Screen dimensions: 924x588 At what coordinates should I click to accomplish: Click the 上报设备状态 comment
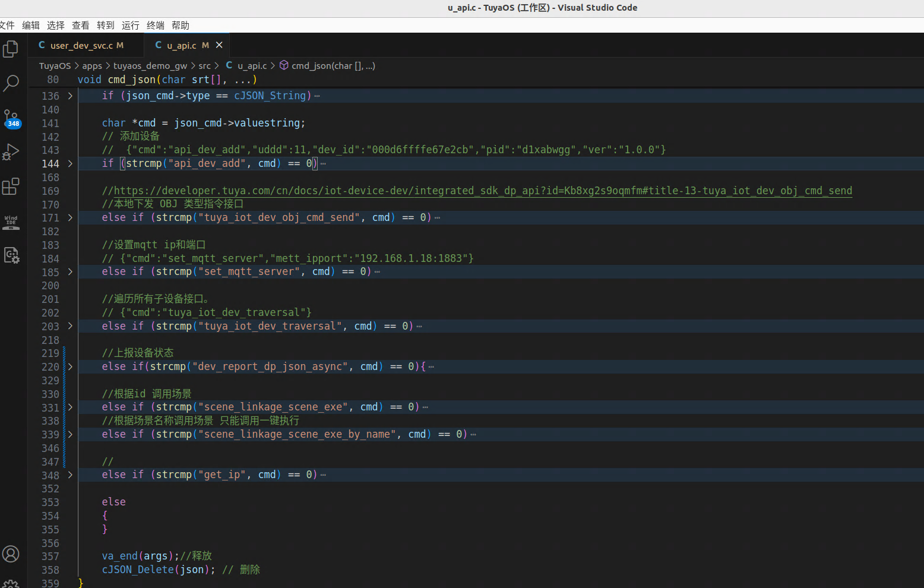(138, 353)
